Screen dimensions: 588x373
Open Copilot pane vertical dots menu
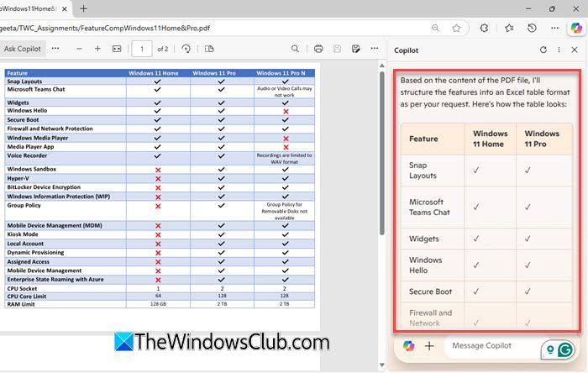pyautogui.click(x=559, y=50)
